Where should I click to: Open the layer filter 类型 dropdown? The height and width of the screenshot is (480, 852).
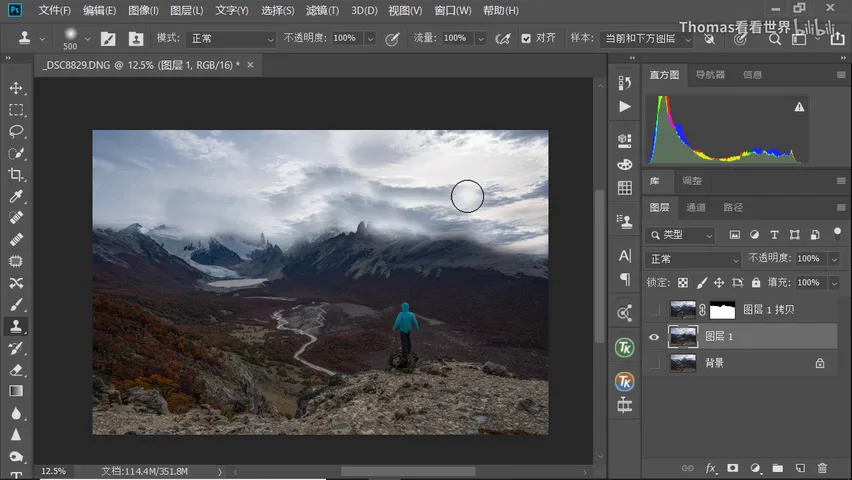(x=680, y=235)
